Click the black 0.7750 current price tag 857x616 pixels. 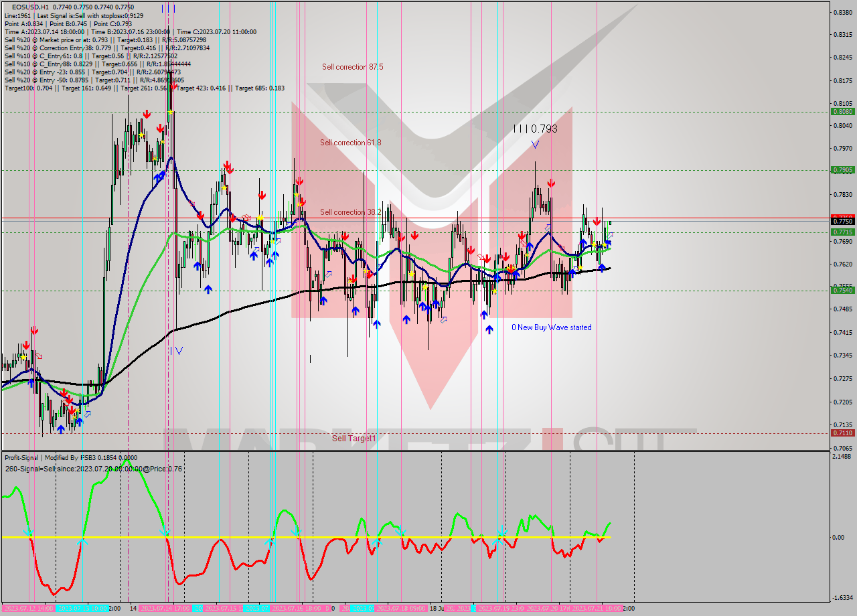coord(842,221)
